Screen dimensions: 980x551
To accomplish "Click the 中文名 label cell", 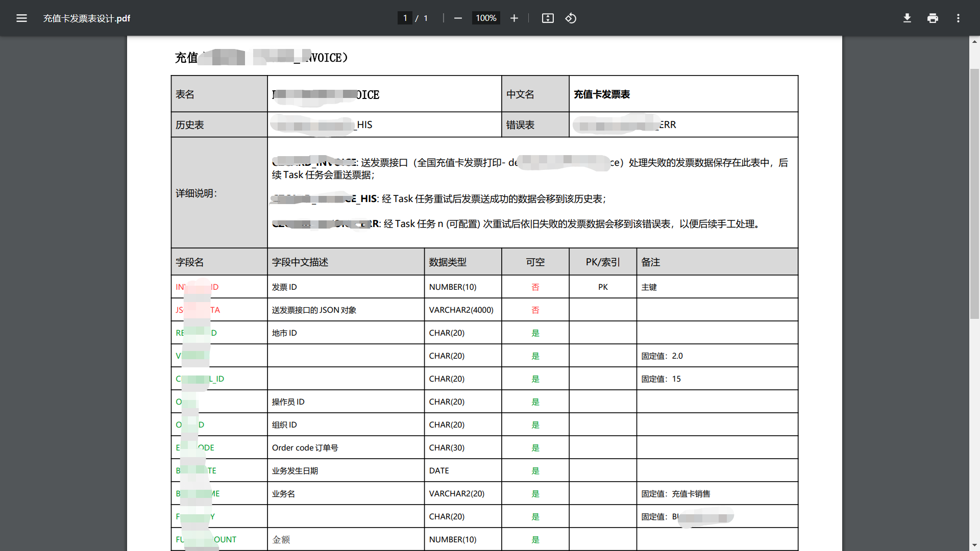I will 535,94.
